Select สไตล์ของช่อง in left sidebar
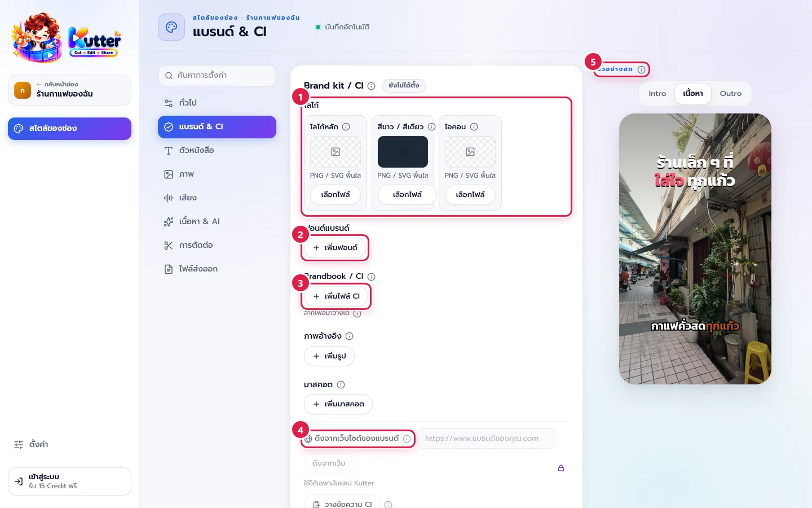The height and width of the screenshot is (508, 812). tap(69, 129)
